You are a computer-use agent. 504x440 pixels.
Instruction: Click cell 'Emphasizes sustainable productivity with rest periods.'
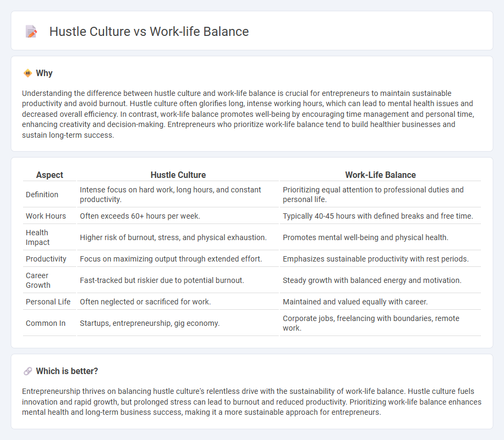[x=380, y=259]
